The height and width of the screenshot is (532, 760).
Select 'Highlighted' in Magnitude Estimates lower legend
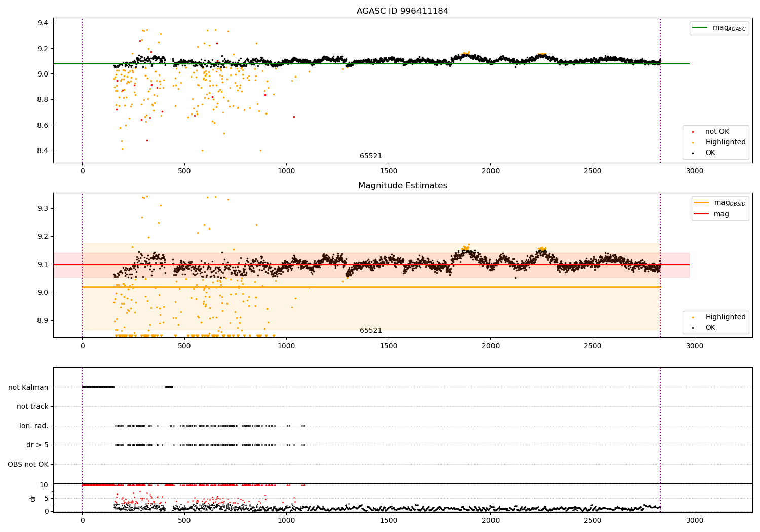(726, 317)
